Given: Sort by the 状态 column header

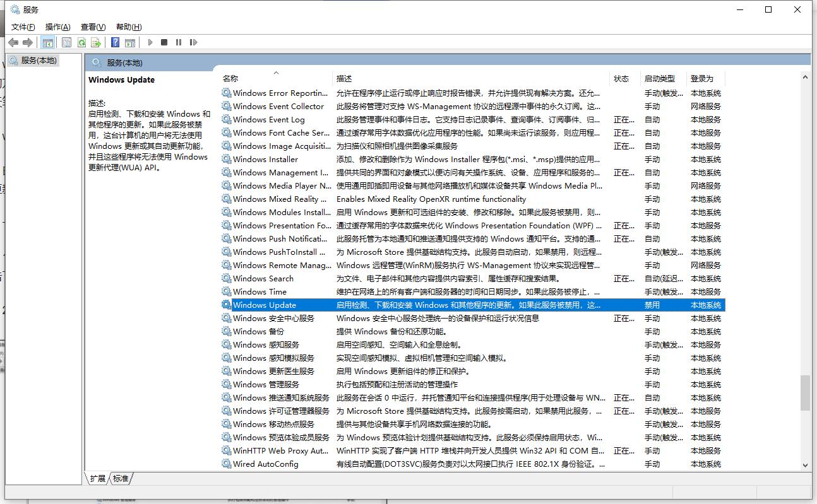Looking at the screenshot, I should pyautogui.click(x=621, y=79).
